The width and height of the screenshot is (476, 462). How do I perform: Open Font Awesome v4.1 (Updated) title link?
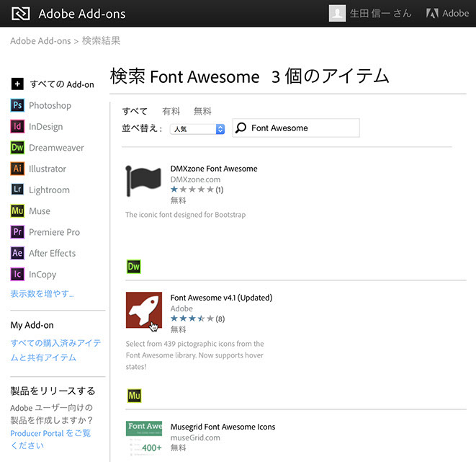click(221, 298)
